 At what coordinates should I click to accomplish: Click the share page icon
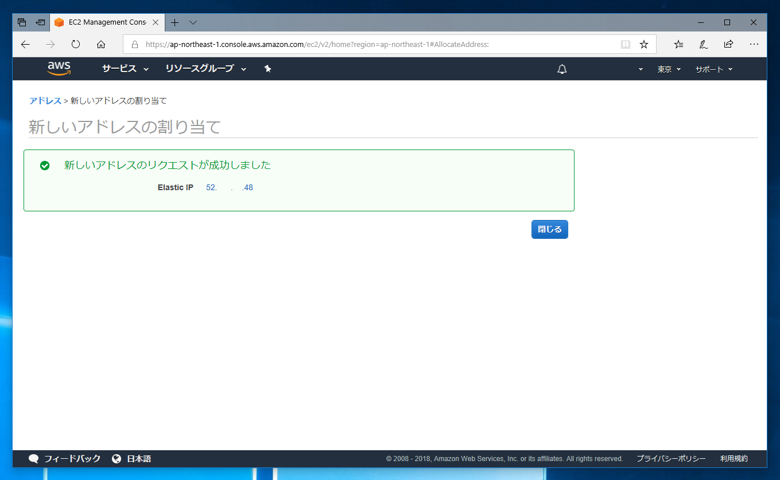tap(728, 44)
